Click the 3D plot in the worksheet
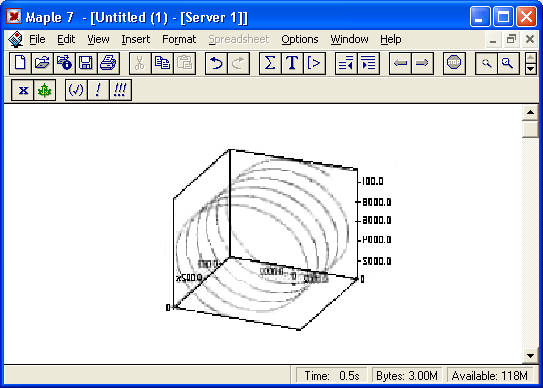543x388 pixels. point(277,239)
